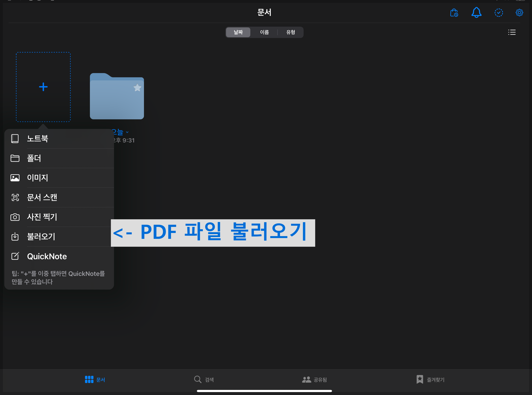532x395 pixels.
Task: Choose 문서 스캔 from the menu
Action: [59, 197]
